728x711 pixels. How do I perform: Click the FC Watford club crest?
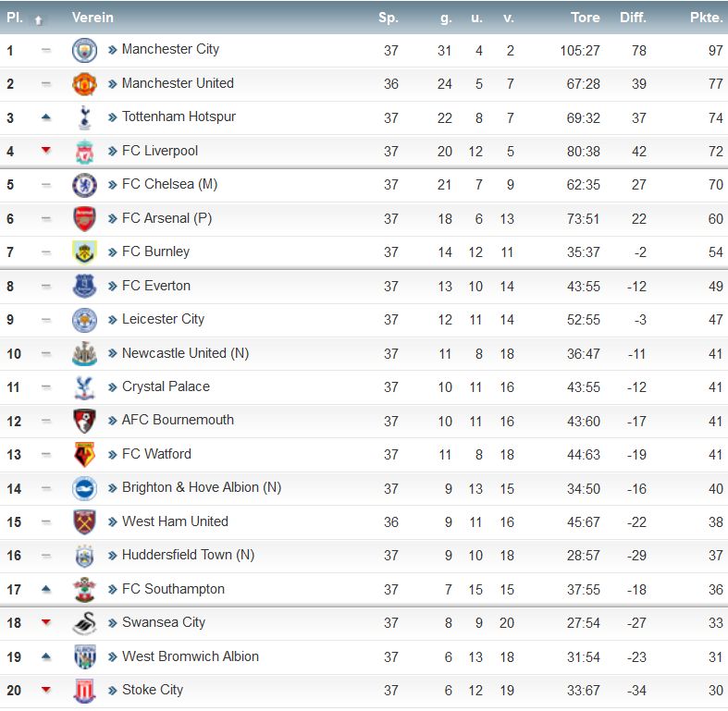pyautogui.click(x=84, y=454)
